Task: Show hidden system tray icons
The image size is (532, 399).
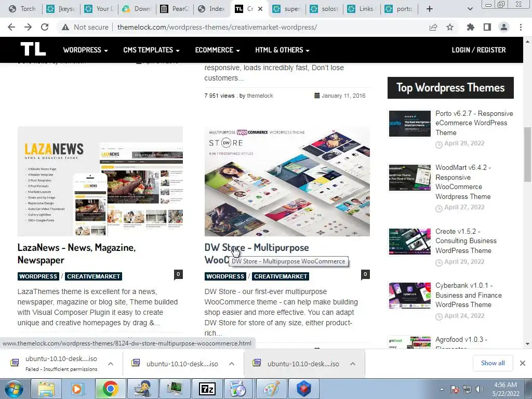Action: [442, 389]
